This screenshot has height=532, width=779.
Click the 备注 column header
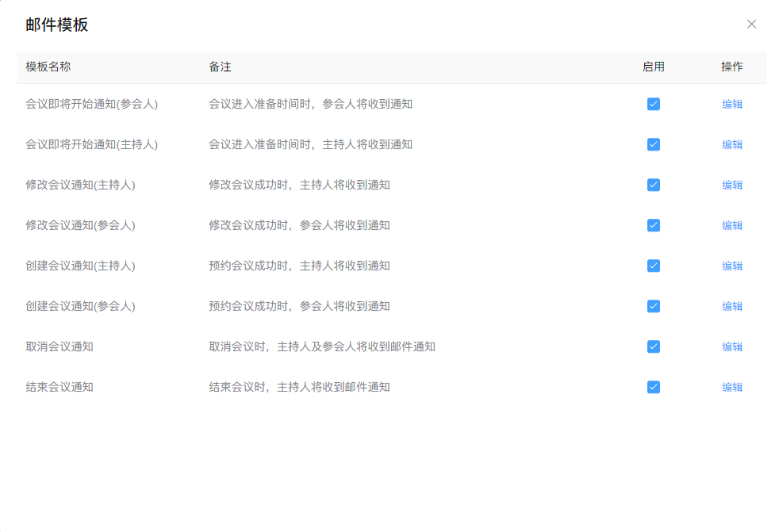[x=220, y=67]
